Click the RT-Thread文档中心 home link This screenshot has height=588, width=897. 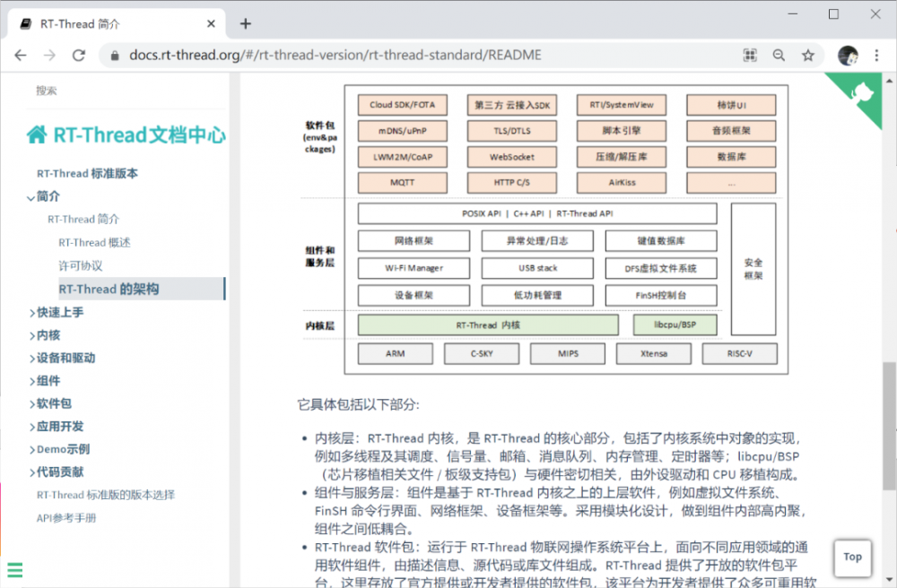click(126, 135)
